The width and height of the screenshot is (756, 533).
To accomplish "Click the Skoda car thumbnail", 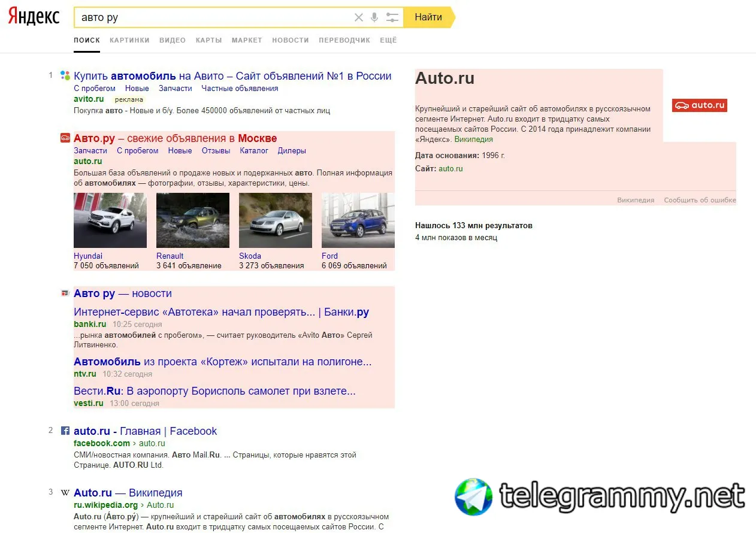I will 276,220.
